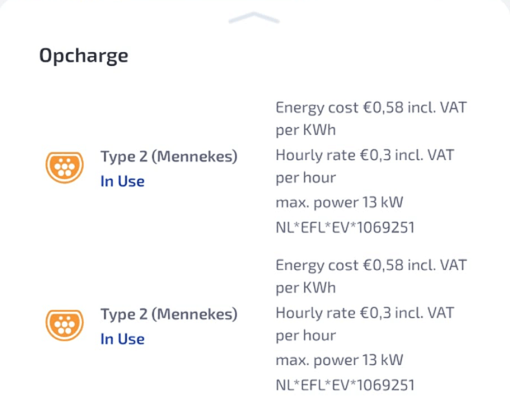The image size is (510, 420).
Task: Tap the first Type 2 connector icon
Action: coord(64,167)
